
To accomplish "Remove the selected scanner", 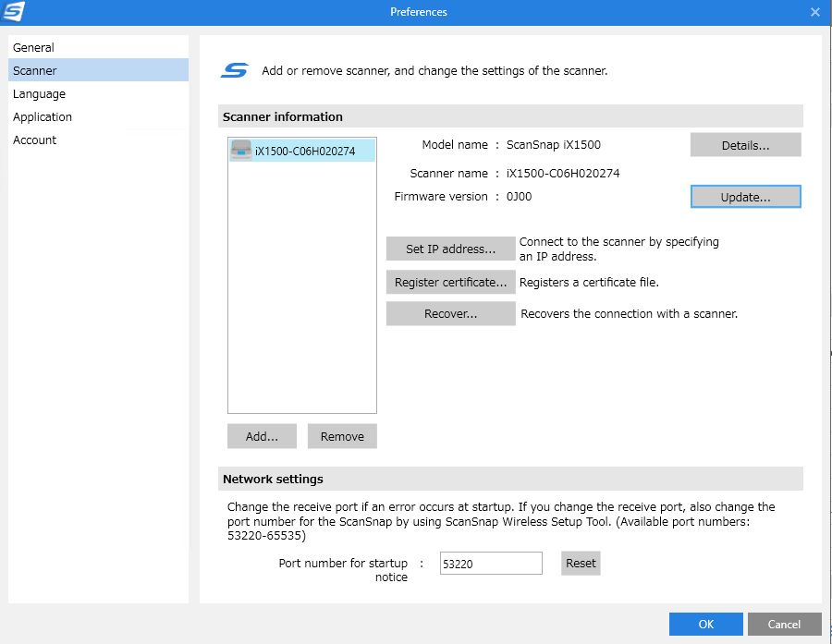I will coord(342,437).
